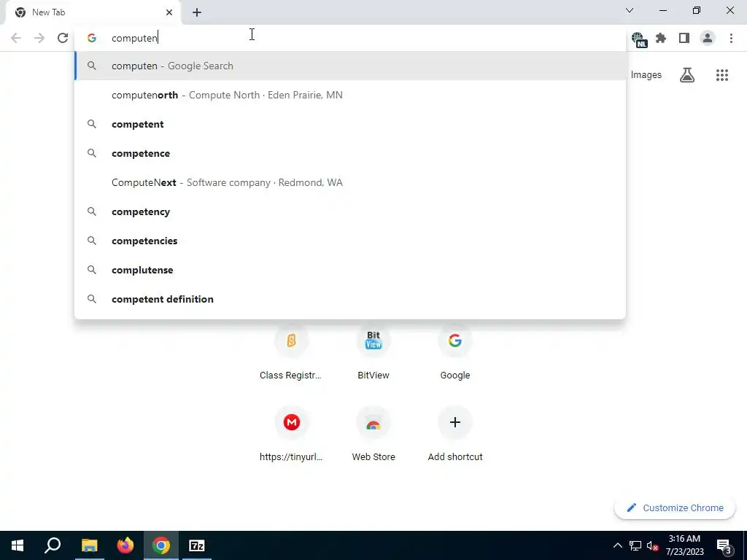Click the Images link
747x560 pixels.
(x=646, y=75)
